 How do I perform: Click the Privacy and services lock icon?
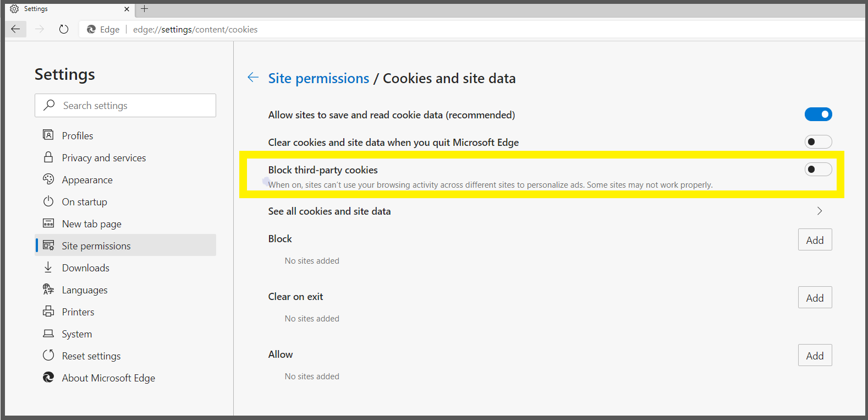coord(48,157)
